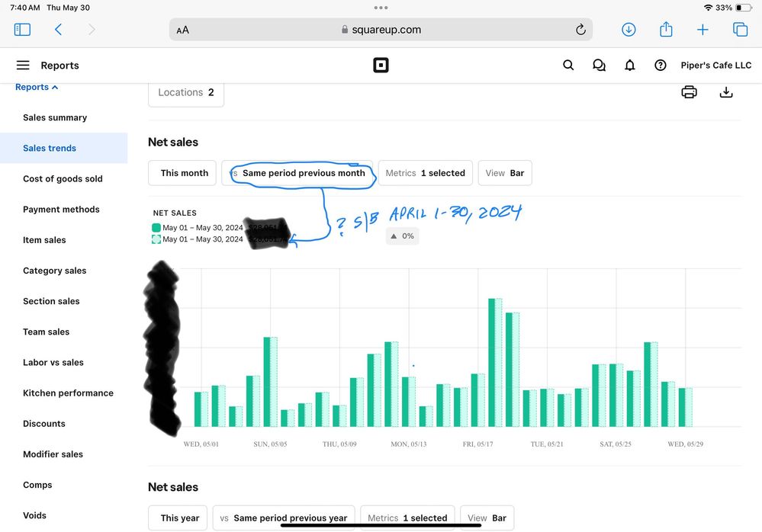Image resolution: width=762 pixels, height=532 pixels.
Task: Reload the page in Safari
Action: [580, 30]
